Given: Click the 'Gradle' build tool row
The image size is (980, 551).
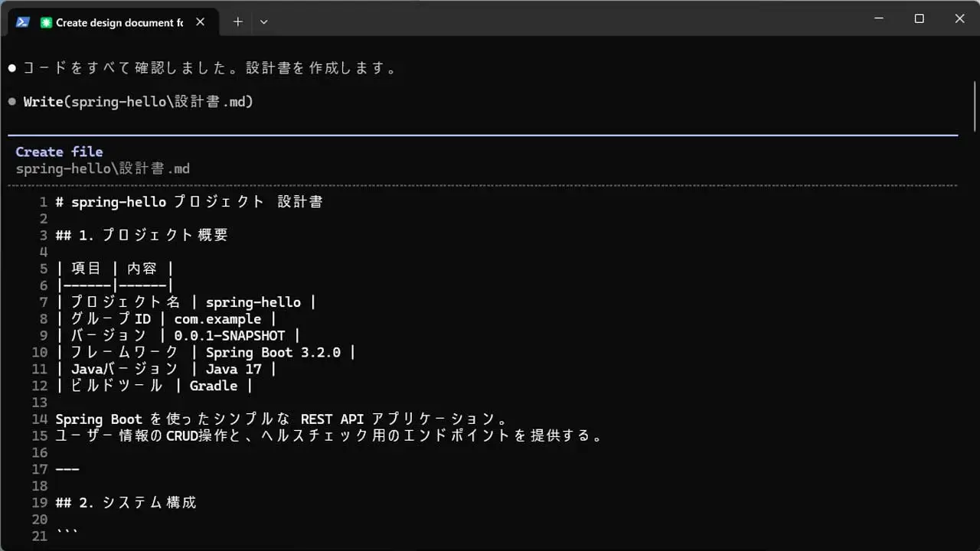Looking at the screenshot, I should (154, 386).
